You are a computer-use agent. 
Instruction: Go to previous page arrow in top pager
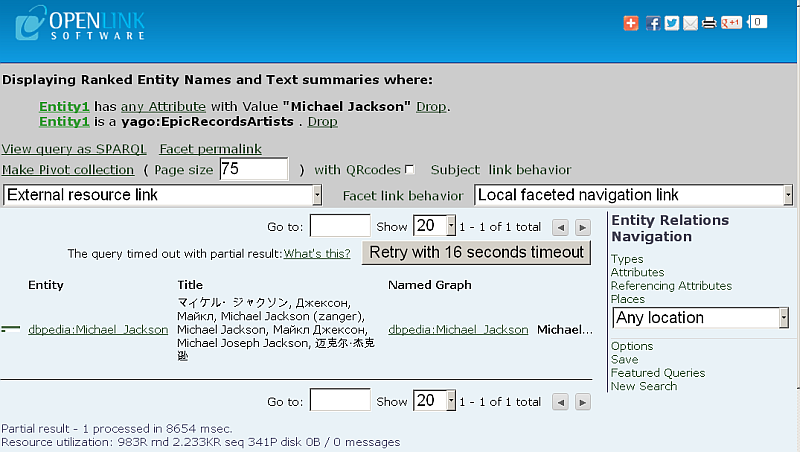coord(560,228)
